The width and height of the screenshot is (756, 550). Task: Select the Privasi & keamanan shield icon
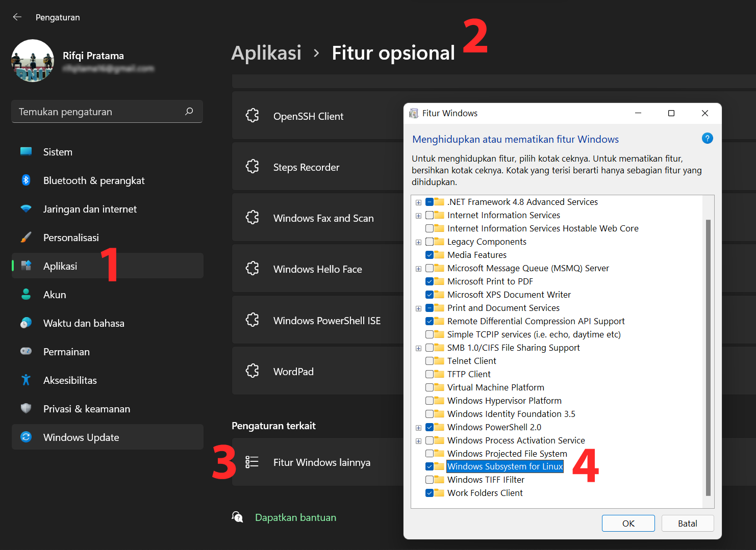(x=26, y=408)
